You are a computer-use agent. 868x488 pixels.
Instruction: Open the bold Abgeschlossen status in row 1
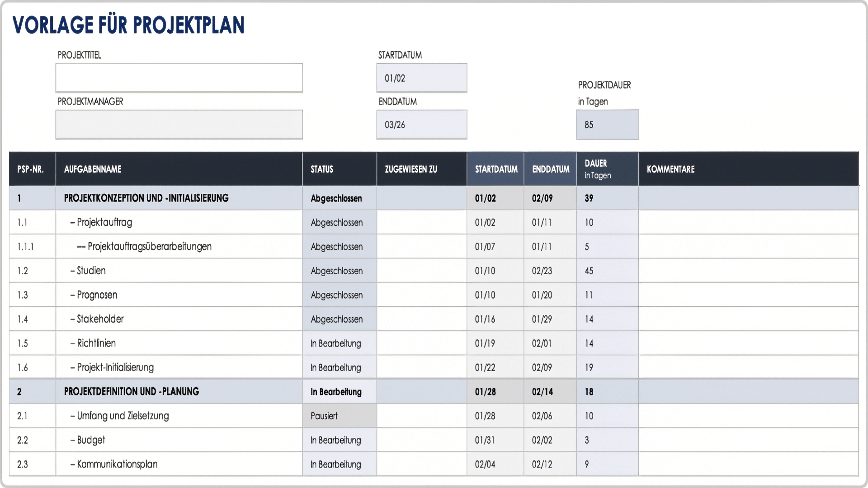339,198
